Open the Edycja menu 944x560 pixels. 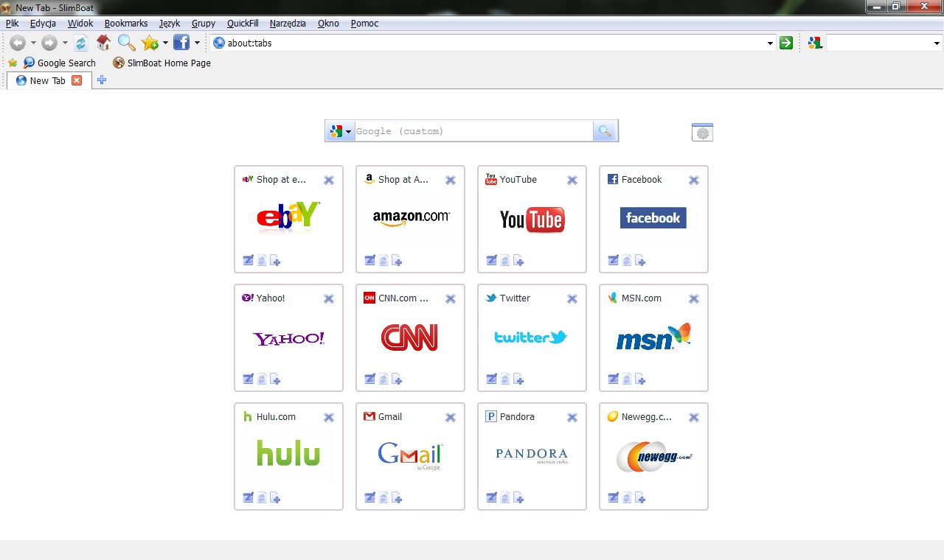point(43,24)
